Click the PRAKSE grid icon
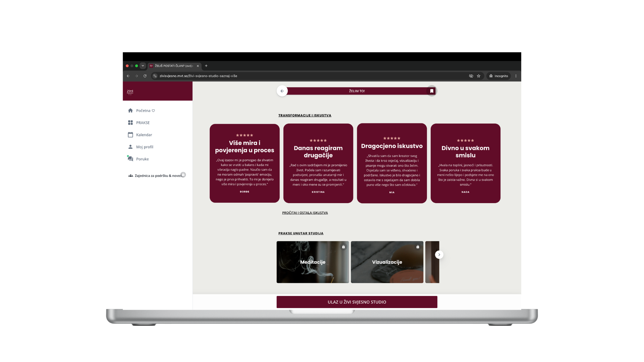 (130, 123)
